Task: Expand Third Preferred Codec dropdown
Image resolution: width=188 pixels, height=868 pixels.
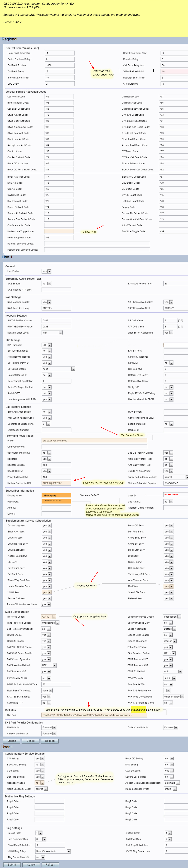Action: pyautogui.click(x=50, y=623)
